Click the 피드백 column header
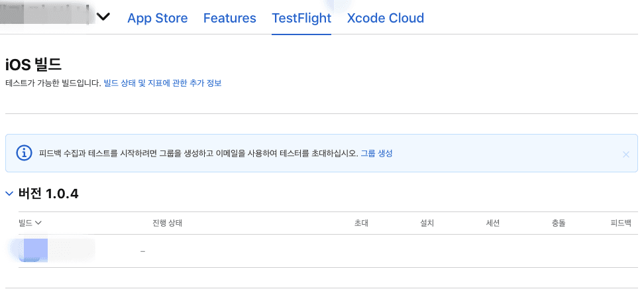The height and width of the screenshot is (293, 644). click(621, 223)
